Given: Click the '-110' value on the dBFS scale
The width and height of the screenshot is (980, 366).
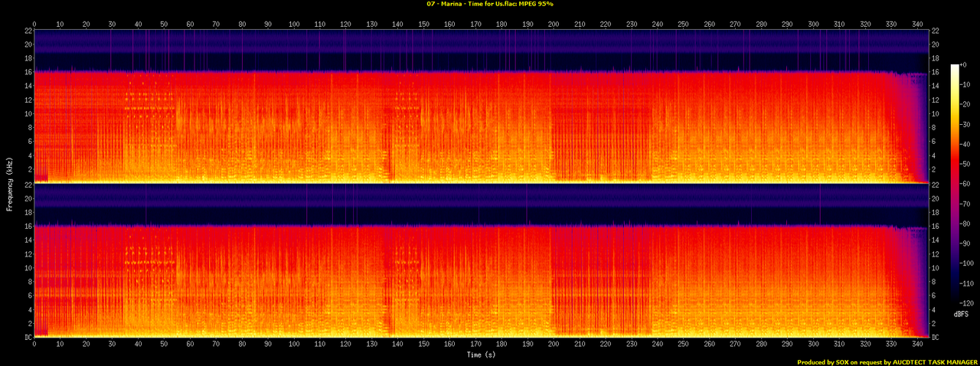Looking at the screenshot, I should (x=967, y=284).
